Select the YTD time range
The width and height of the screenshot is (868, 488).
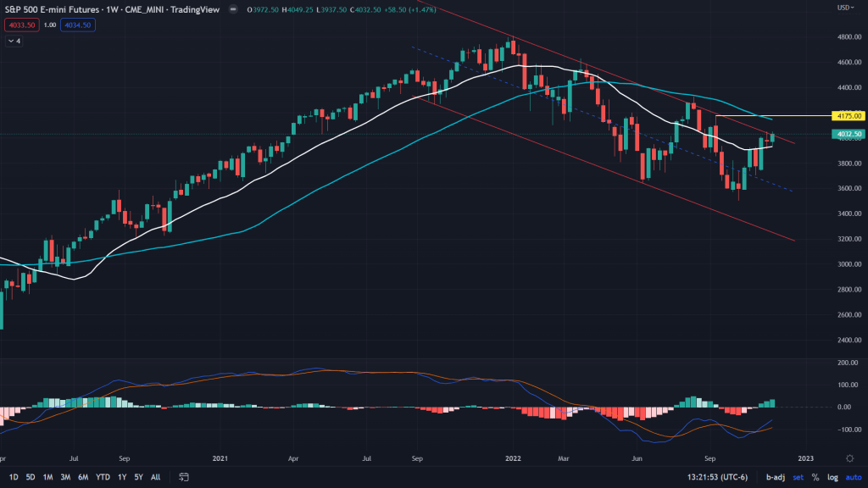point(103,477)
